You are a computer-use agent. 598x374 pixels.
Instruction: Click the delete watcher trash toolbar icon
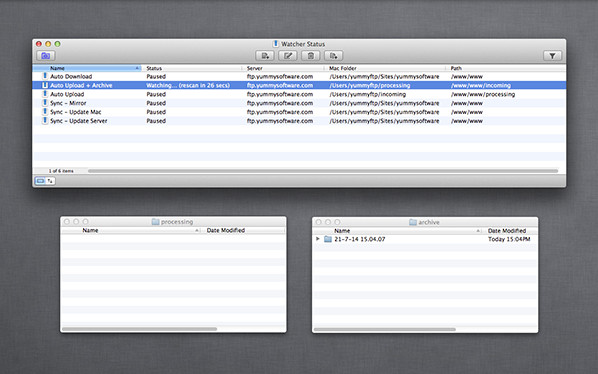pyautogui.click(x=310, y=56)
